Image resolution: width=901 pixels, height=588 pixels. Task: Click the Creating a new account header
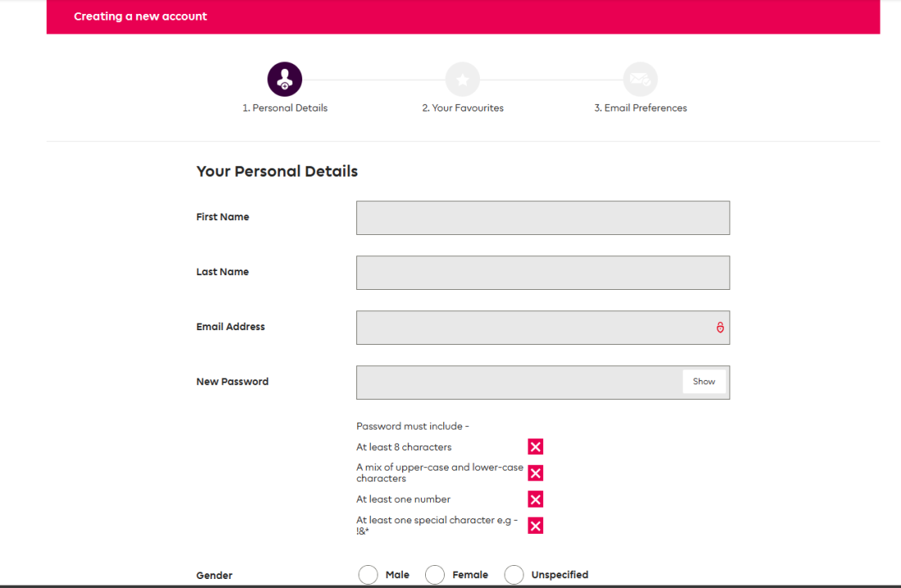pos(140,16)
